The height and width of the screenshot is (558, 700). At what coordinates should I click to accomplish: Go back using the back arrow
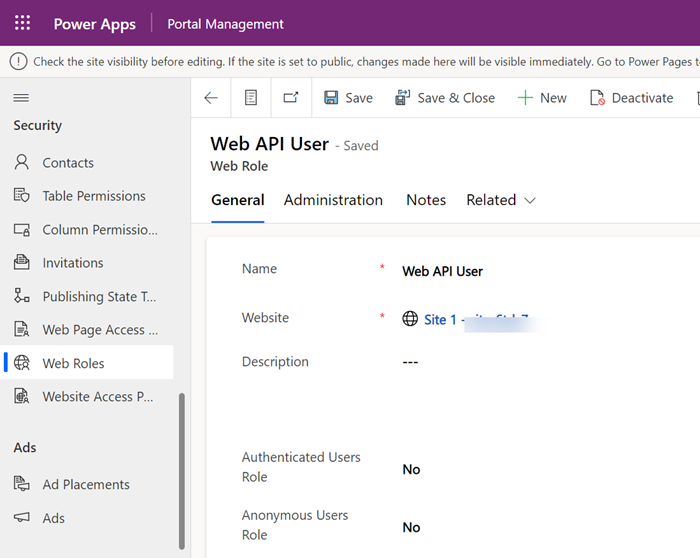coord(211,98)
